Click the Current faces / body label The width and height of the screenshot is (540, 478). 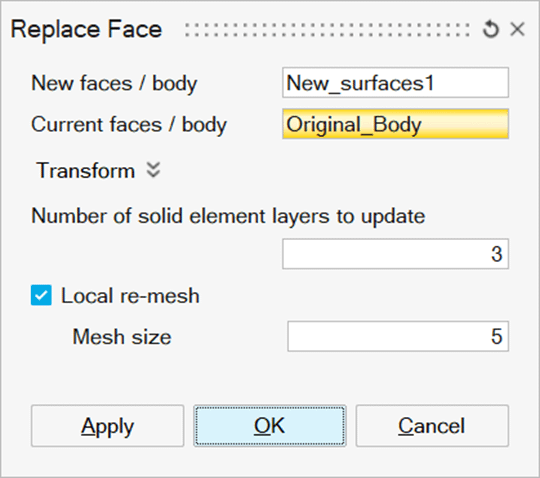[129, 125]
